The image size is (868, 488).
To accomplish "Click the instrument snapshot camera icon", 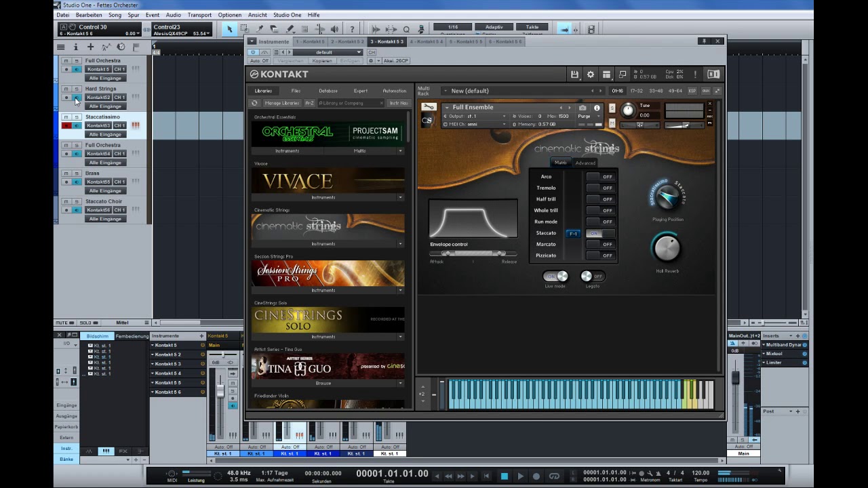I will pos(583,108).
